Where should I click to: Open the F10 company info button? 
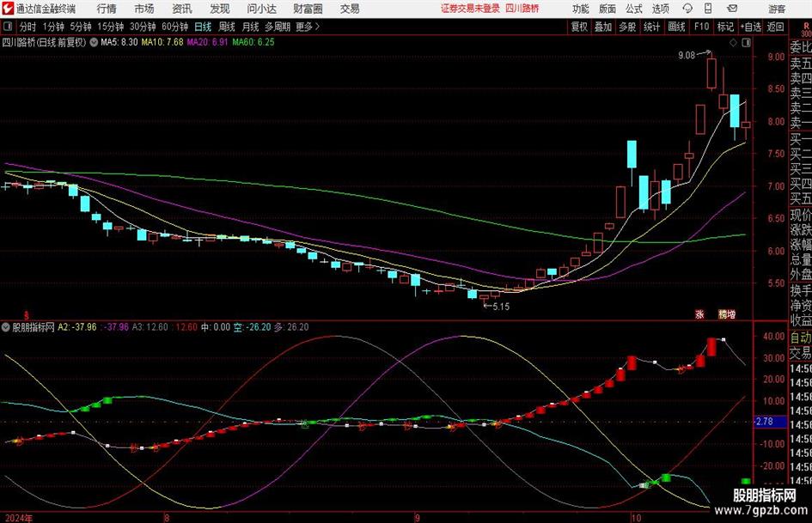(x=701, y=27)
